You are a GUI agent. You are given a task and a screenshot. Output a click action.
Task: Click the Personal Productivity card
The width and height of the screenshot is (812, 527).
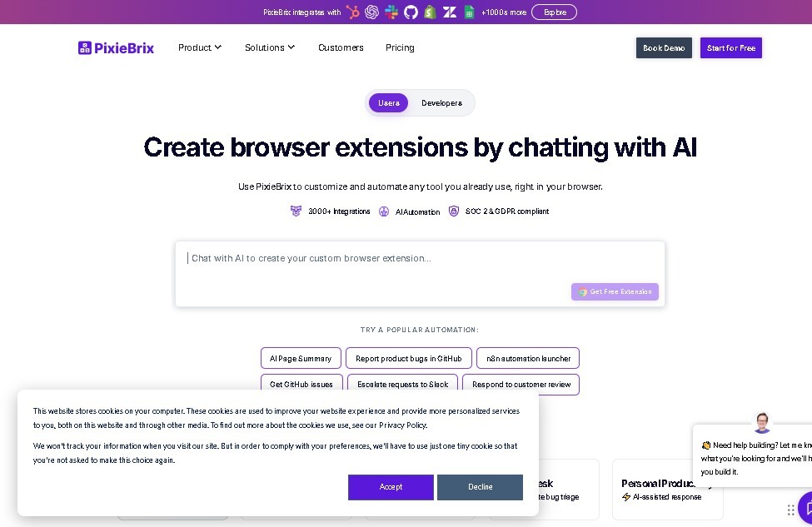tap(668, 490)
